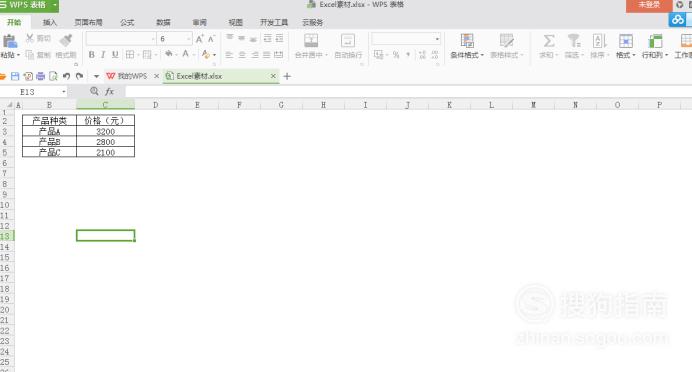Open the 数据 (Data) ribbon tab
The height and width of the screenshot is (372, 692).
point(163,23)
